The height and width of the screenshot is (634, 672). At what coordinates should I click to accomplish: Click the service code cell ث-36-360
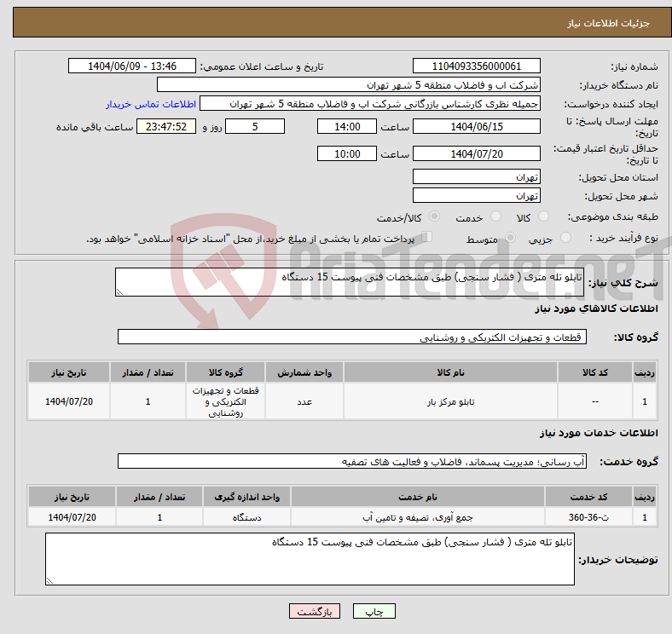pos(588,517)
